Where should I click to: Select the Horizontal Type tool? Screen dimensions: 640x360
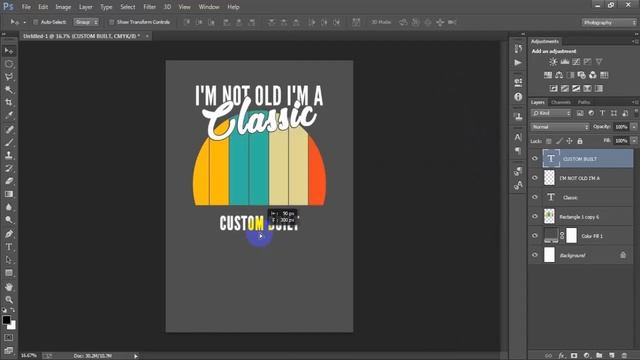pos(9,247)
